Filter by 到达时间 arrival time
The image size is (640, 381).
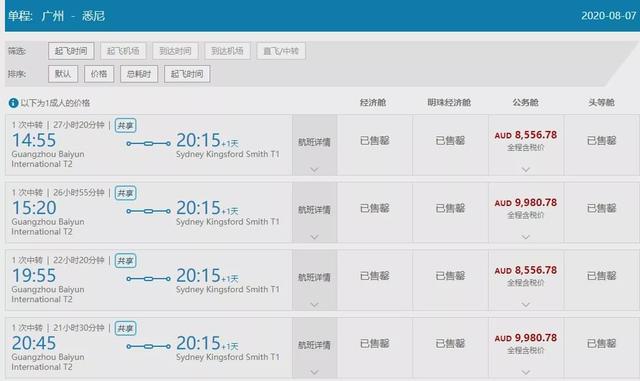click(x=176, y=51)
